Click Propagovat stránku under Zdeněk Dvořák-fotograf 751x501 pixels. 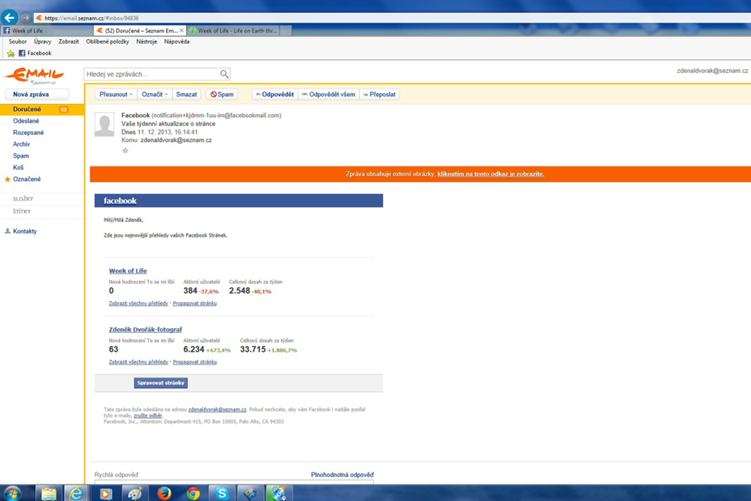(194, 362)
